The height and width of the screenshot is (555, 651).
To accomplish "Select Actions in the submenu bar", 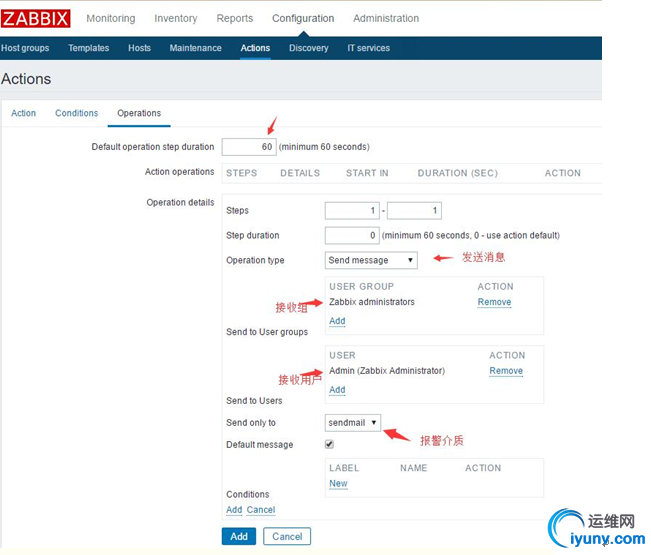I will click(255, 48).
